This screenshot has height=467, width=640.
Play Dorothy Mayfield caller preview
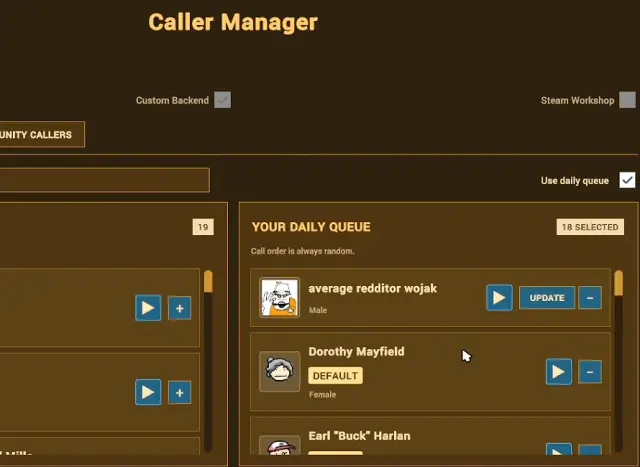[x=559, y=371]
